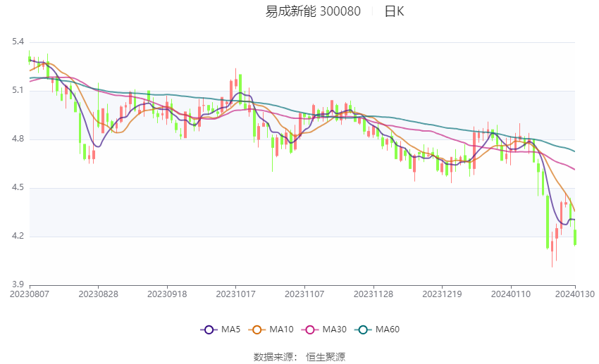599x364 pixels.
Task: Click the 20231219 x-axis date label
Action: coord(442,294)
